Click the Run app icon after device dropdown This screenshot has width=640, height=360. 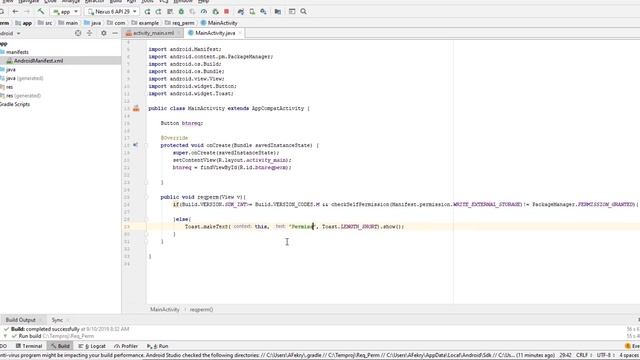(147, 11)
